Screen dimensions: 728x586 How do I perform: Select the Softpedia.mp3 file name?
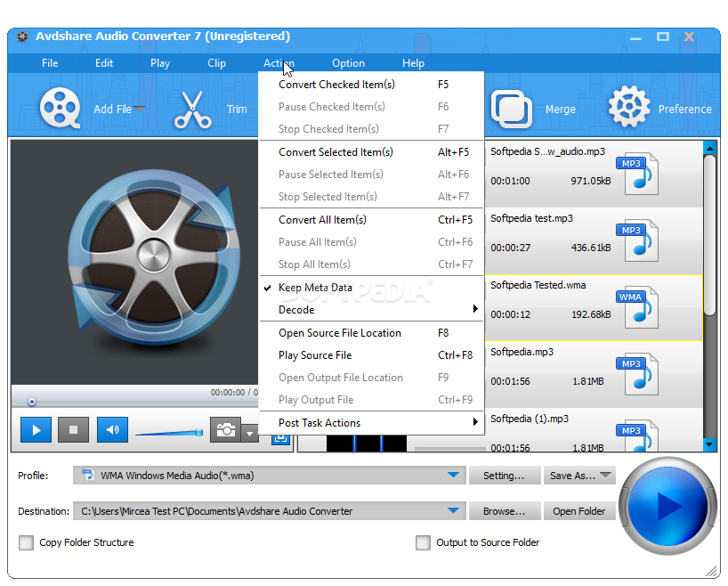(x=522, y=353)
